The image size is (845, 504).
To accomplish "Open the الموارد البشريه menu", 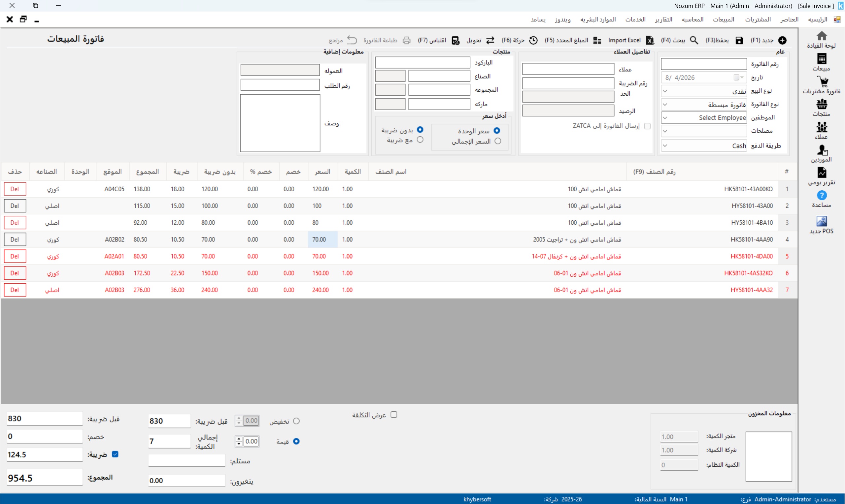I will (x=598, y=19).
